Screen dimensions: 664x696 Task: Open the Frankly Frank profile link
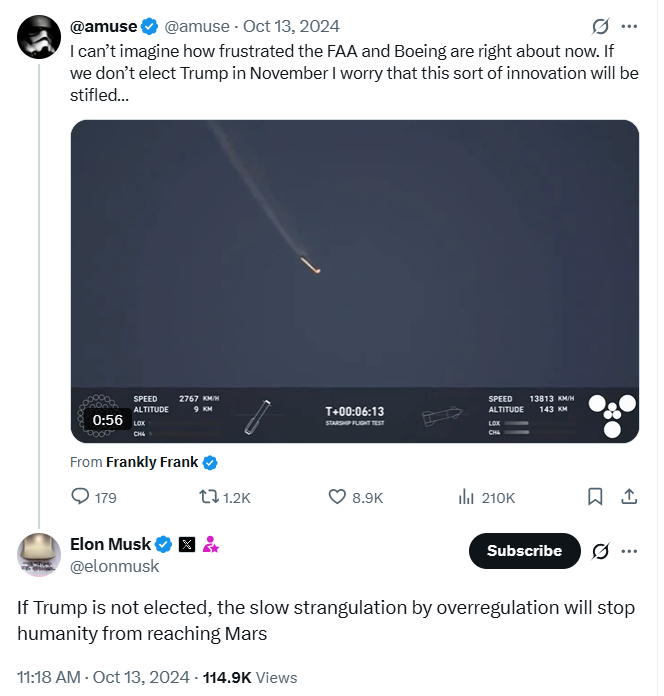[x=152, y=462]
